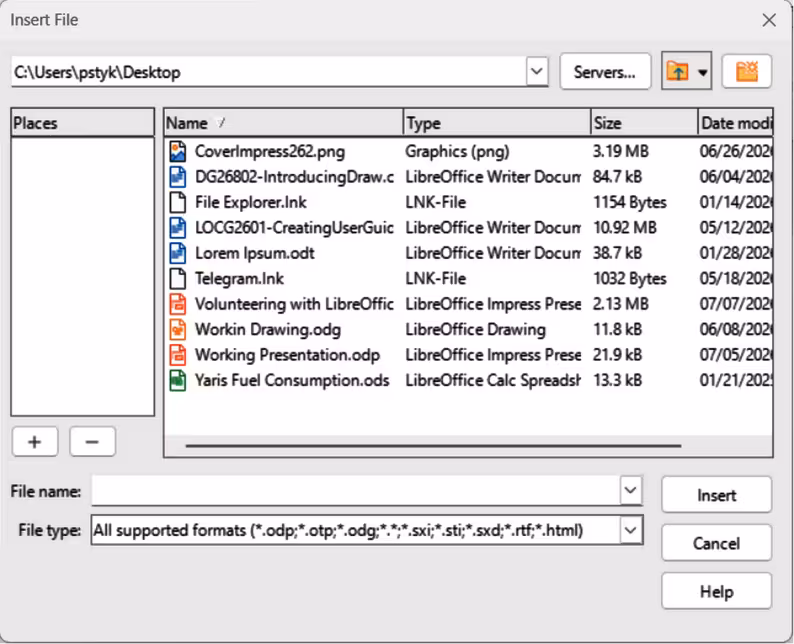Select the file named File Explorer.lnk
The height and width of the screenshot is (644, 794).
pos(251,202)
